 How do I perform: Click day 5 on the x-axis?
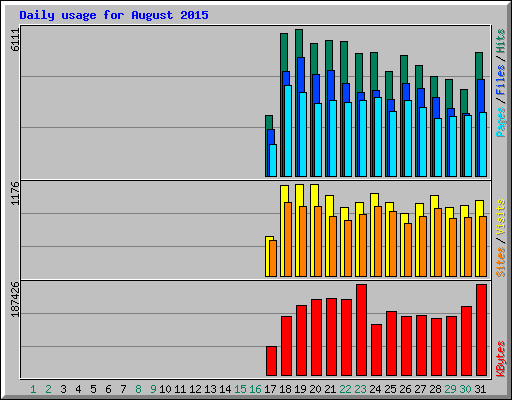pyautogui.click(x=93, y=389)
